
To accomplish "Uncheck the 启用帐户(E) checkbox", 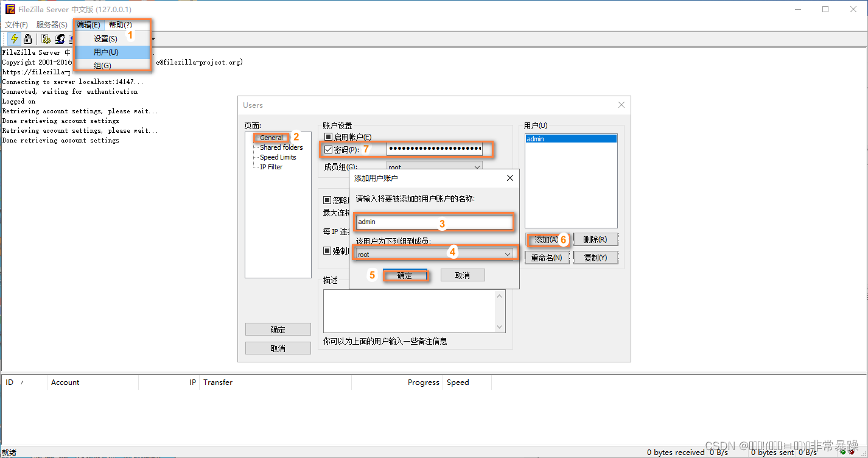I will coord(328,136).
